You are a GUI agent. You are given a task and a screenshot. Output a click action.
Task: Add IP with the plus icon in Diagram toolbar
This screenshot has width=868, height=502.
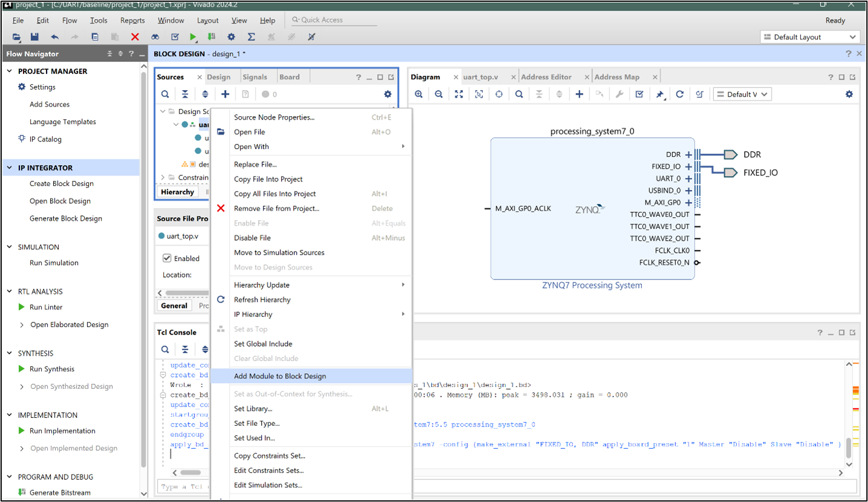[579, 94]
